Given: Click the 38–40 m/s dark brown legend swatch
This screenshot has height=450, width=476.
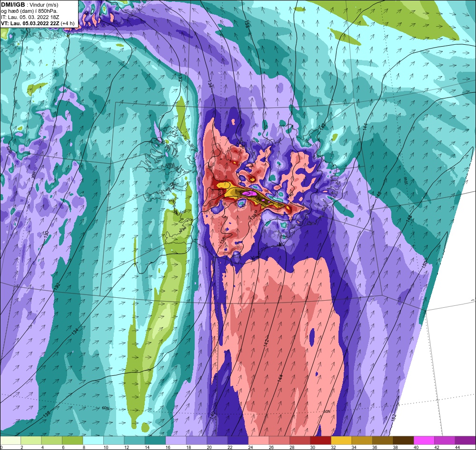Looking at the screenshot, I should pyautogui.click(x=403, y=440).
